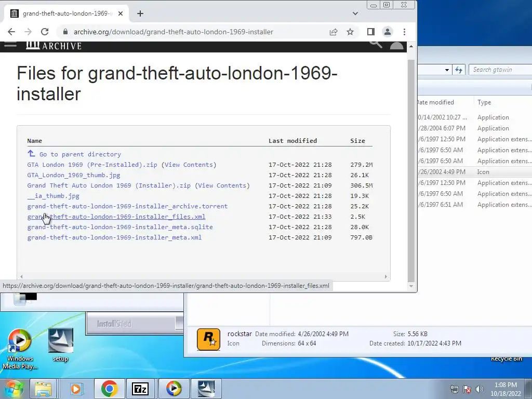Switch to setup installer in taskbar
Viewport: 532px width, 399px height.
point(206,389)
